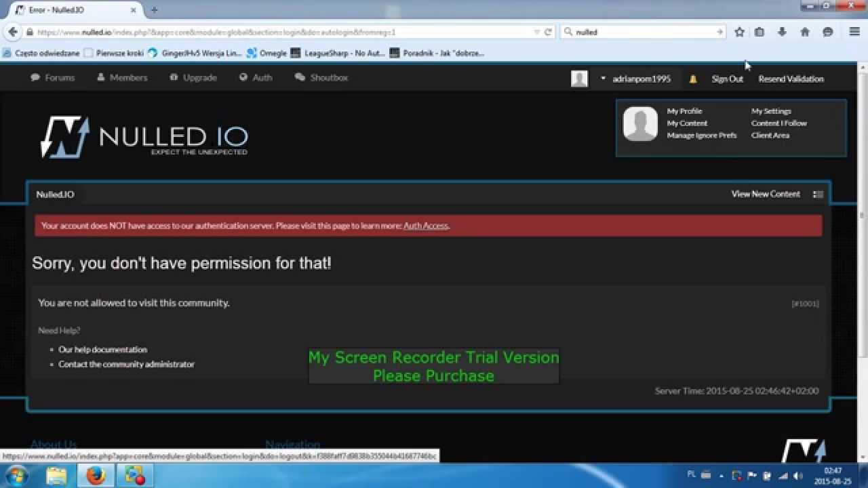Open My Content link
Screen dimensions: 868x488
pos(687,123)
